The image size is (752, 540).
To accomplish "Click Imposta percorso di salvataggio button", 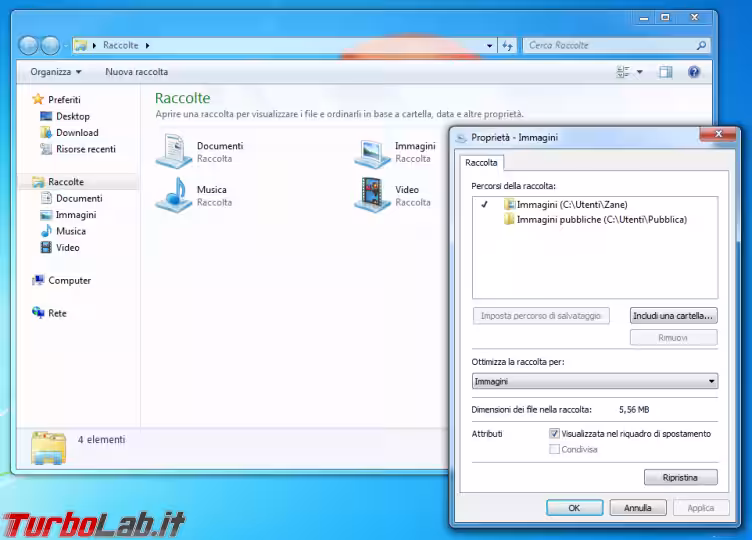I will point(541,316).
